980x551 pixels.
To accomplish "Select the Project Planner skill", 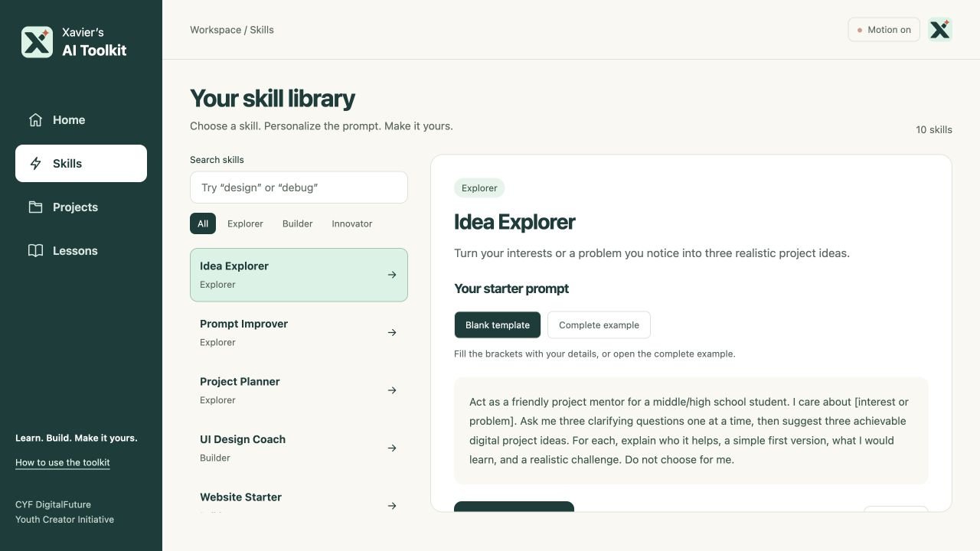I will (299, 390).
